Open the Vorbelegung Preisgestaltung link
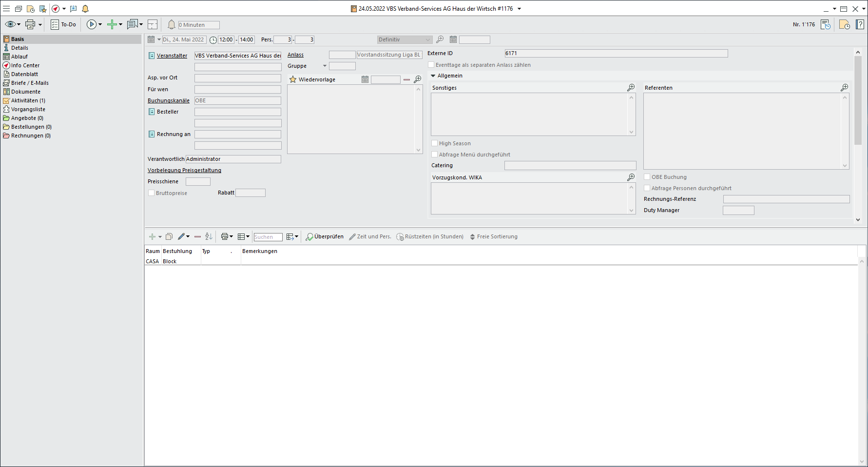Viewport: 868px width, 467px height. (x=184, y=170)
